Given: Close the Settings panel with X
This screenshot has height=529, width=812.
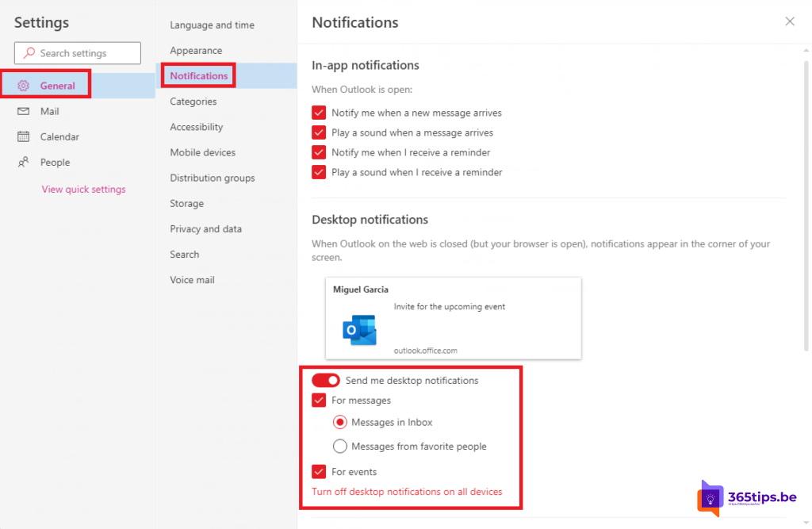Looking at the screenshot, I should pyautogui.click(x=790, y=21).
